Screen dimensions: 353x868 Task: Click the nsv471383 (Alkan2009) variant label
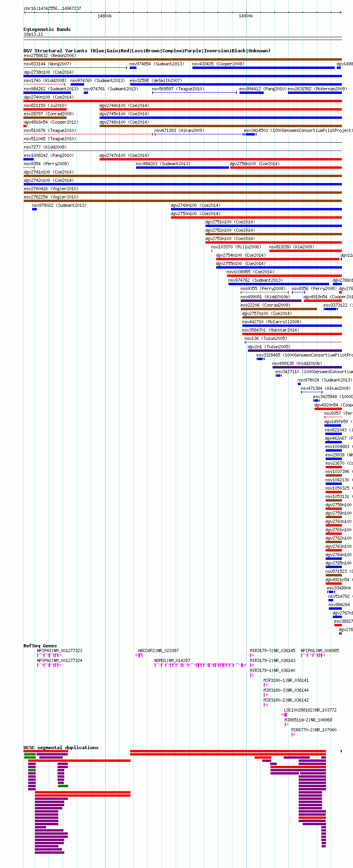point(179,130)
